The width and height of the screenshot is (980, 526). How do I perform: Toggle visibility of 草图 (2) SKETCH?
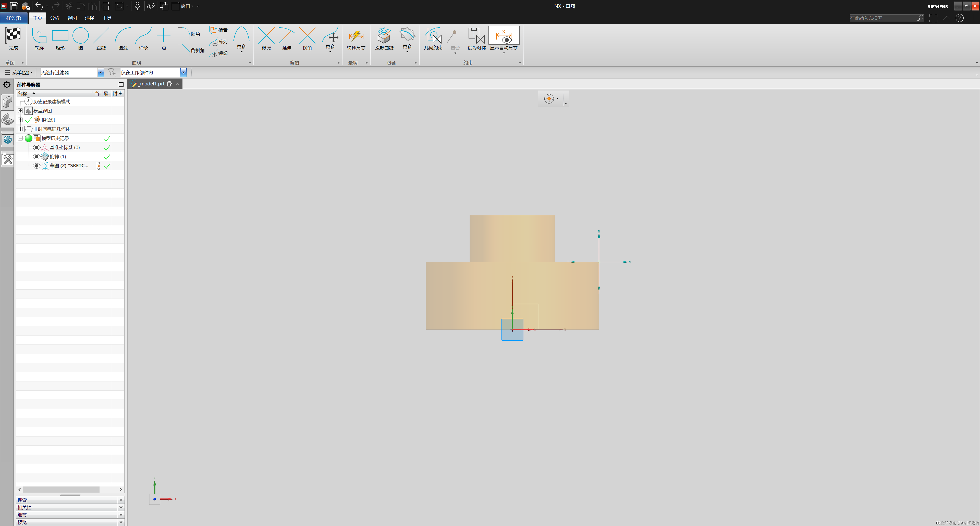(x=36, y=166)
